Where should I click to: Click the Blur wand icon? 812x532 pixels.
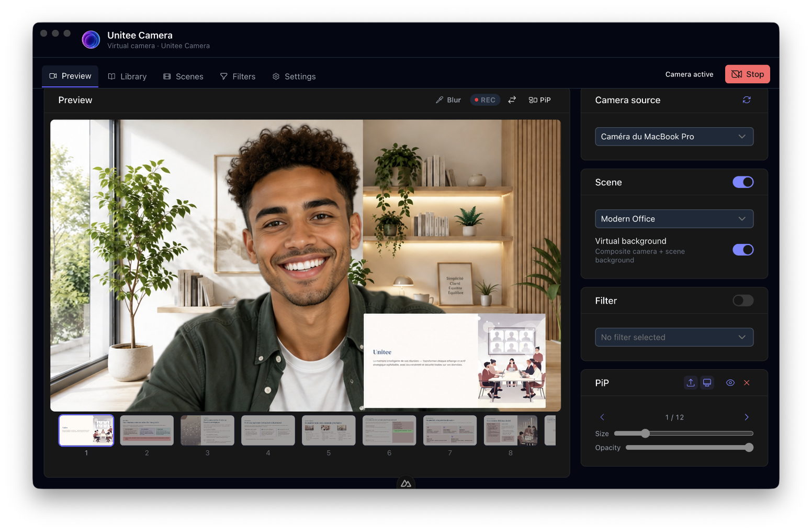click(439, 100)
